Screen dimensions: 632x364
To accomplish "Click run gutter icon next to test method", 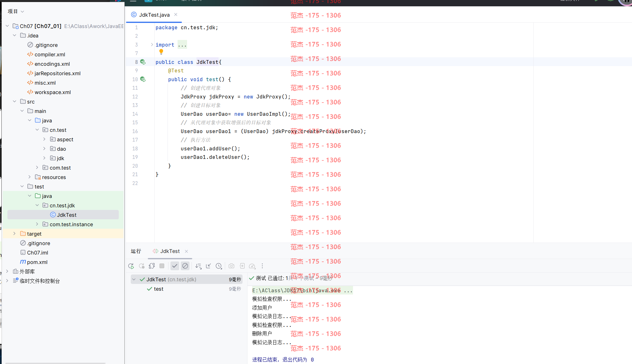I will coord(143,79).
